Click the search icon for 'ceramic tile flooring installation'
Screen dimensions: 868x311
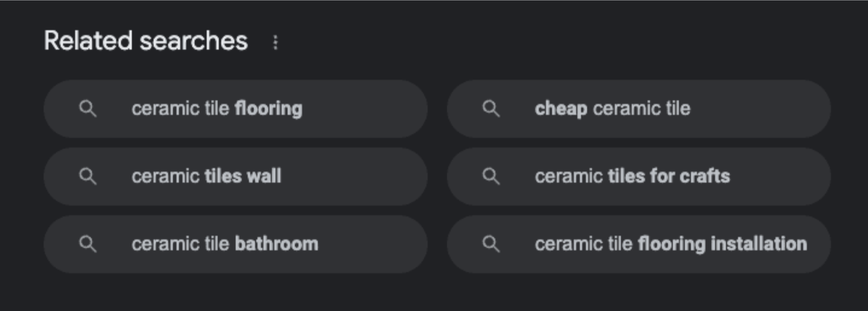tap(491, 244)
